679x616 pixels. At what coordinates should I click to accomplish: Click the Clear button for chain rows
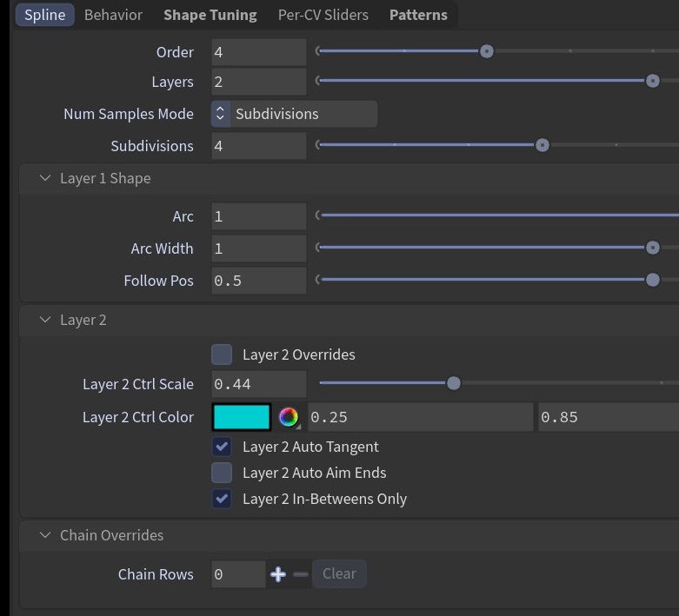click(x=339, y=573)
